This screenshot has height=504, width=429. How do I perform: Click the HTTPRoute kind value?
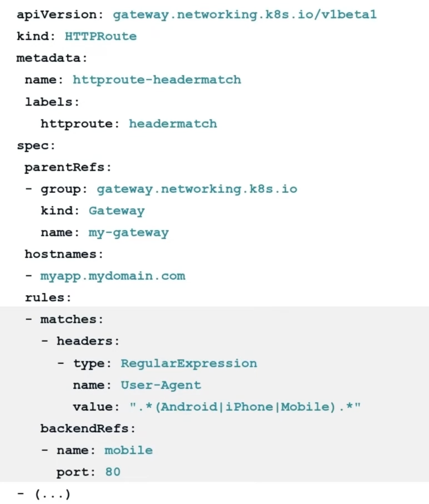pos(100,36)
